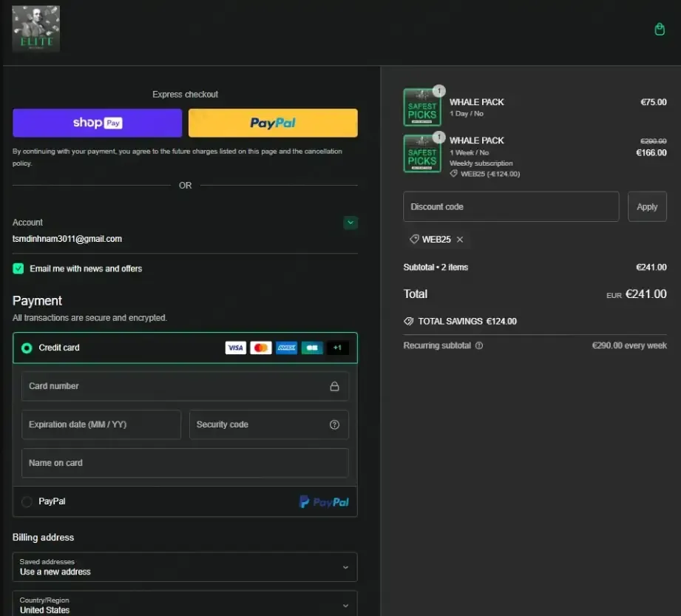681x616 pixels.
Task: Expand the Account dropdown chevron
Action: click(350, 223)
